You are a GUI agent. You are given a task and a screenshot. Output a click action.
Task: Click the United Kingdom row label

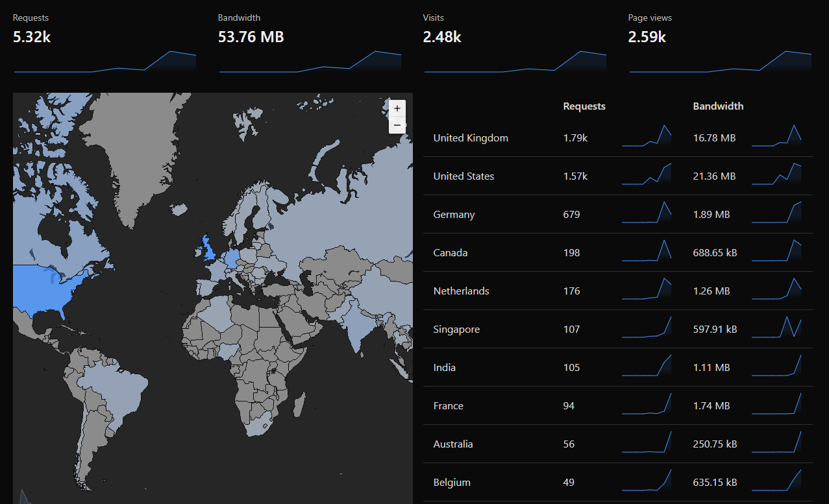coord(471,138)
